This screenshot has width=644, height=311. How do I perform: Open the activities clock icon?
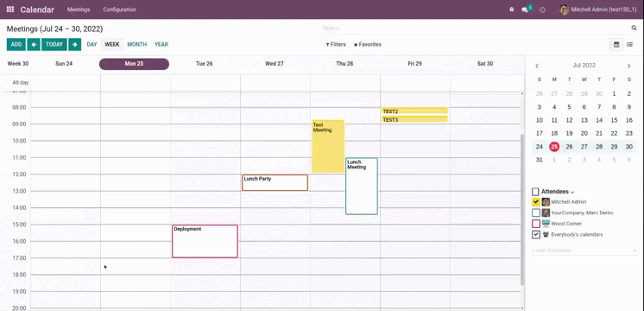pyautogui.click(x=542, y=10)
